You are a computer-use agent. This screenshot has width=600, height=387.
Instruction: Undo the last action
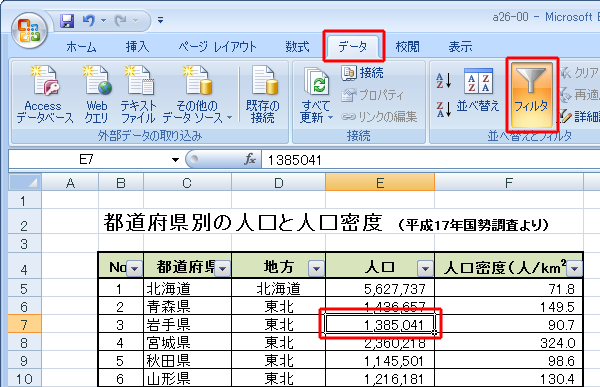pyautogui.click(x=89, y=20)
